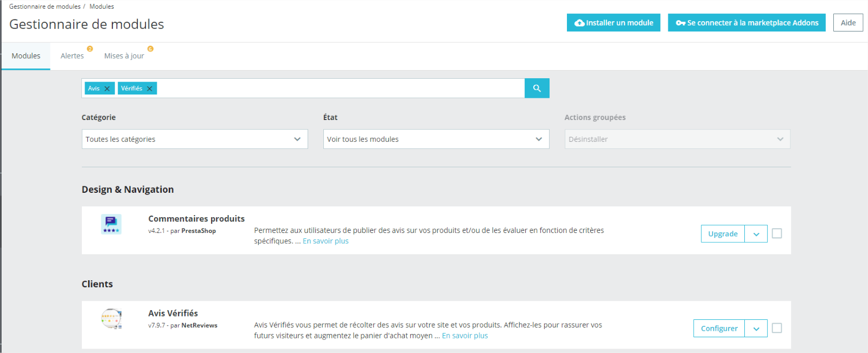Focus the module search input field
The image size is (868, 353).
coord(339,89)
